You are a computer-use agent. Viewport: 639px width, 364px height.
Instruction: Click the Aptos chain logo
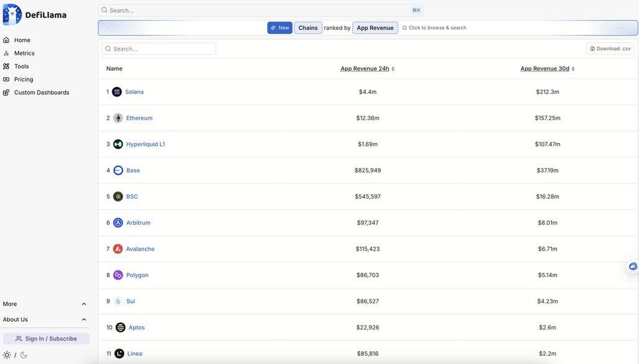pos(120,327)
